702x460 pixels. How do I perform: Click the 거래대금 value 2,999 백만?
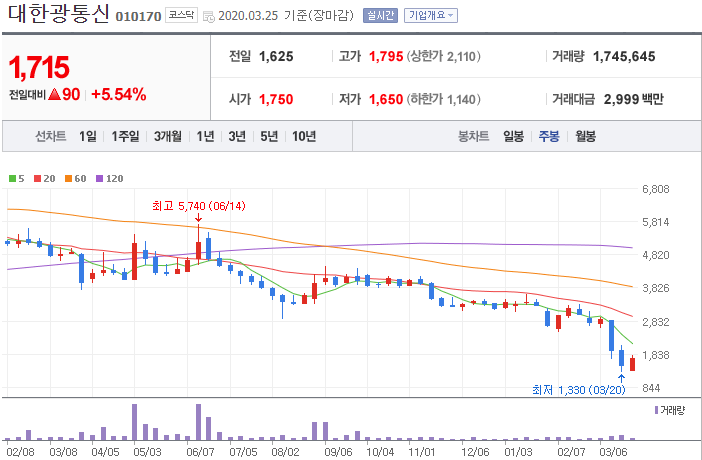coord(634,99)
